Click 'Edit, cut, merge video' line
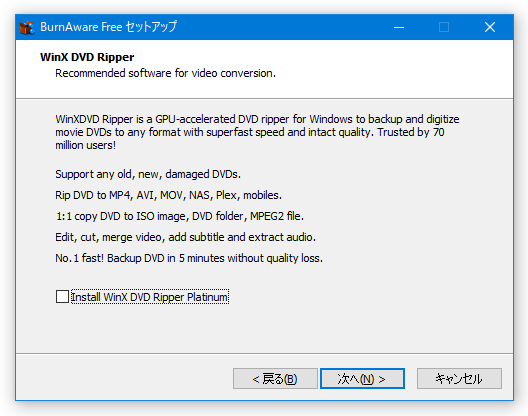Viewport: 528px width, 416px height. (x=186, y=237)
